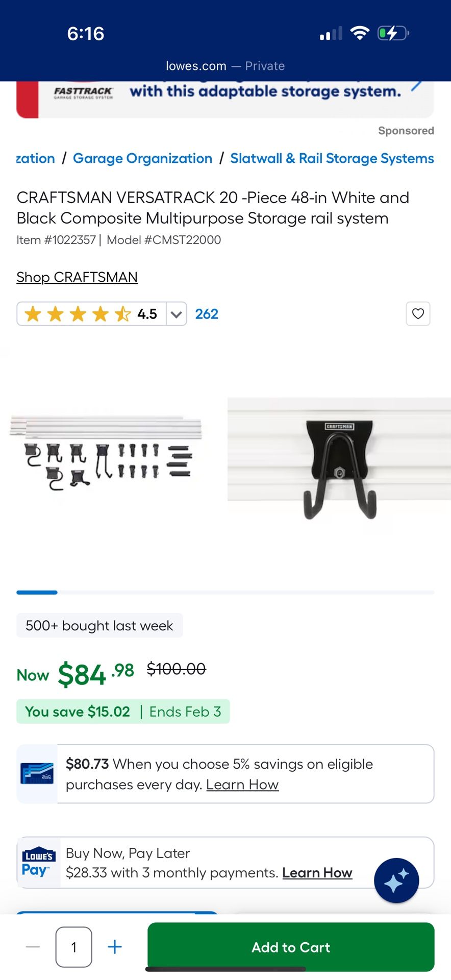
Task: Open the sparkle AI assistant button
Action: pos(396,880)
